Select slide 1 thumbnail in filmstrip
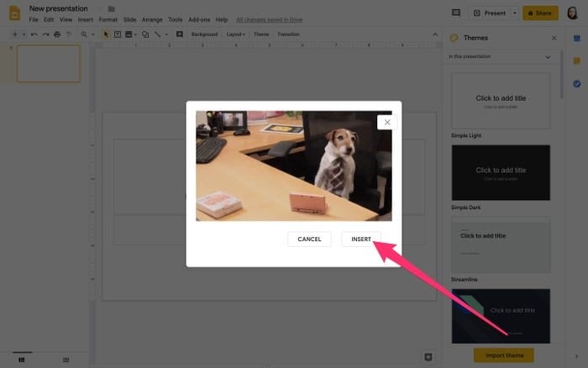This screenshot has height=368, width=588. (x=49, y=64)
